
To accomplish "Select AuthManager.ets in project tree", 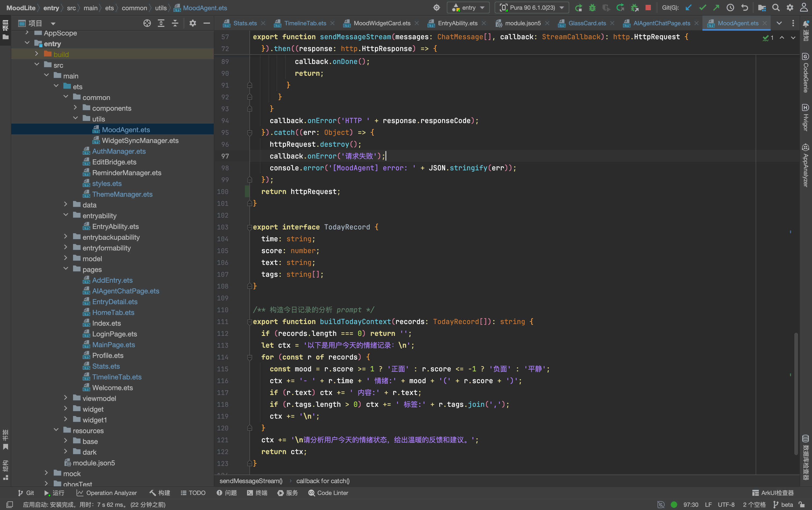I will point(119,151).
